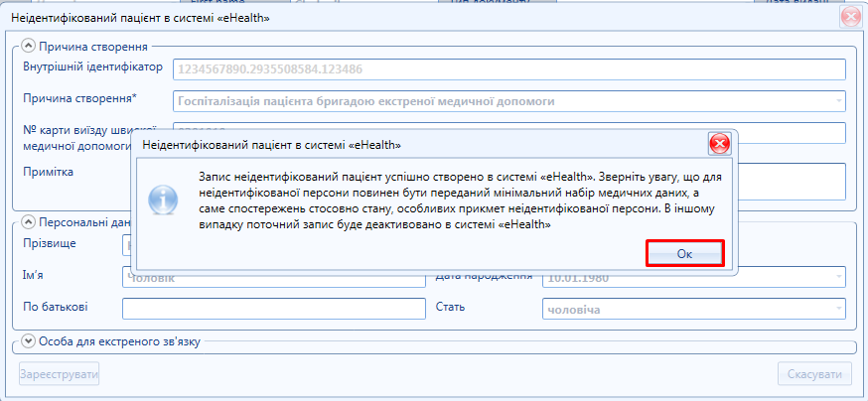Click the Внутрішній ідентифікатор field

[x=509, y=69]
